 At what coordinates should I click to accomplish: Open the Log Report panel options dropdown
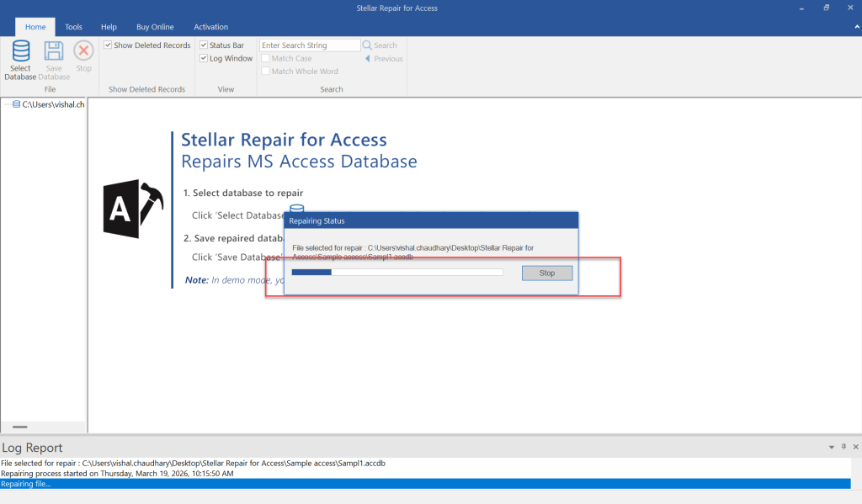(833, 447)
